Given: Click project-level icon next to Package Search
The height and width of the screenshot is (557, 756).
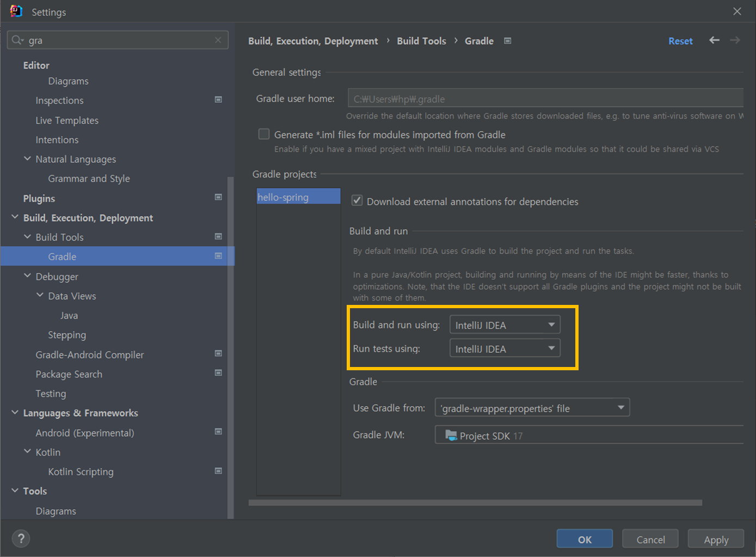Looking at the screenshot, I should coord(218,373).
